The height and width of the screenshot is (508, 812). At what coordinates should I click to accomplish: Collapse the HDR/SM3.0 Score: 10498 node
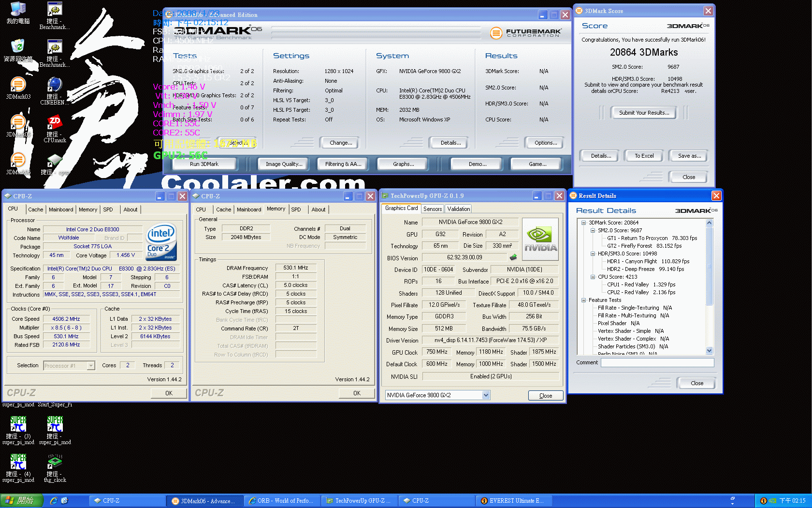(x=593, y=254)
